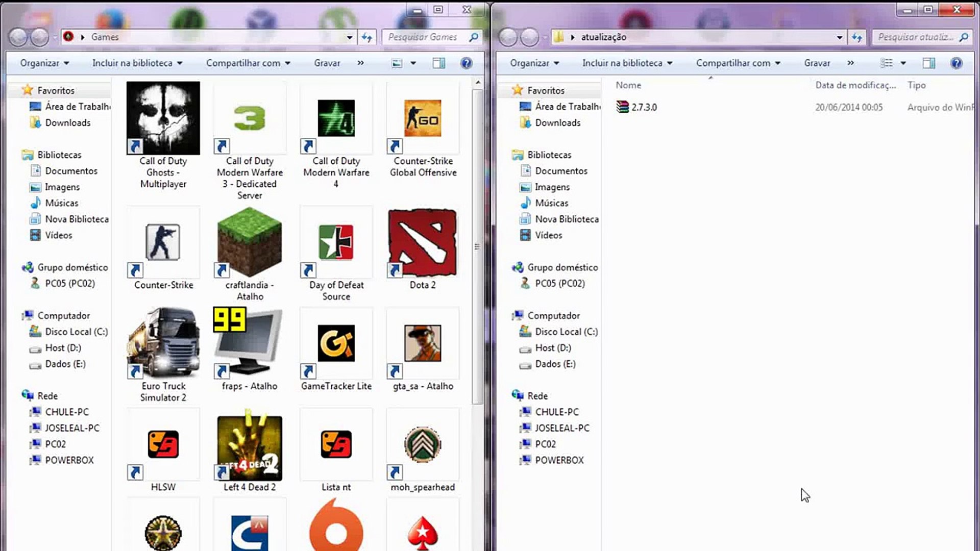
Task: Select the Dota 2 shortcut icon
Action: coord(423,243)
